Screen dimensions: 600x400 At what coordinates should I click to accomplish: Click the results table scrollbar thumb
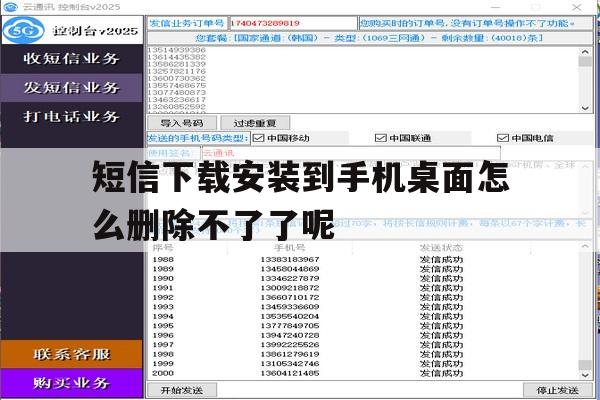[585, 365]
